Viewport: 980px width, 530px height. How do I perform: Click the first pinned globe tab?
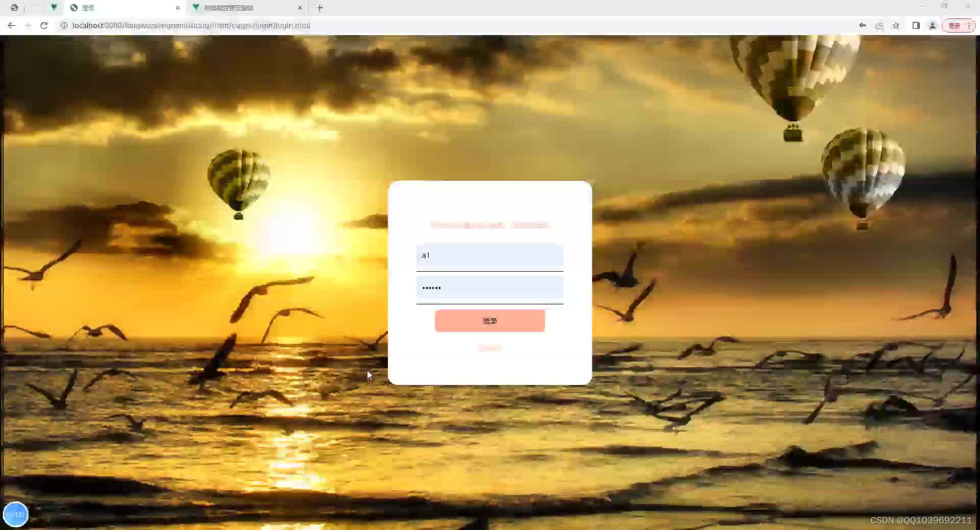(14, 8)
